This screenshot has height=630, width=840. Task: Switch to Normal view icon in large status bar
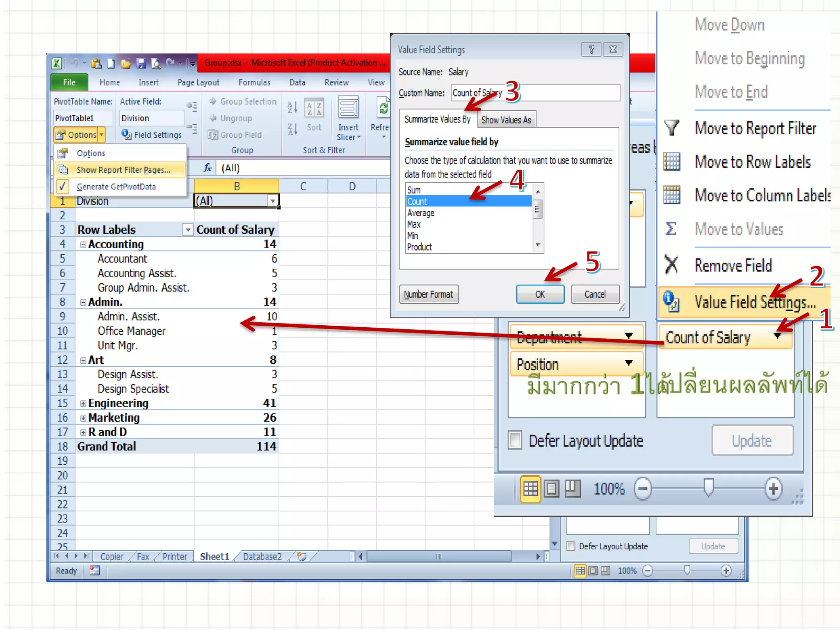pos(530,488)
